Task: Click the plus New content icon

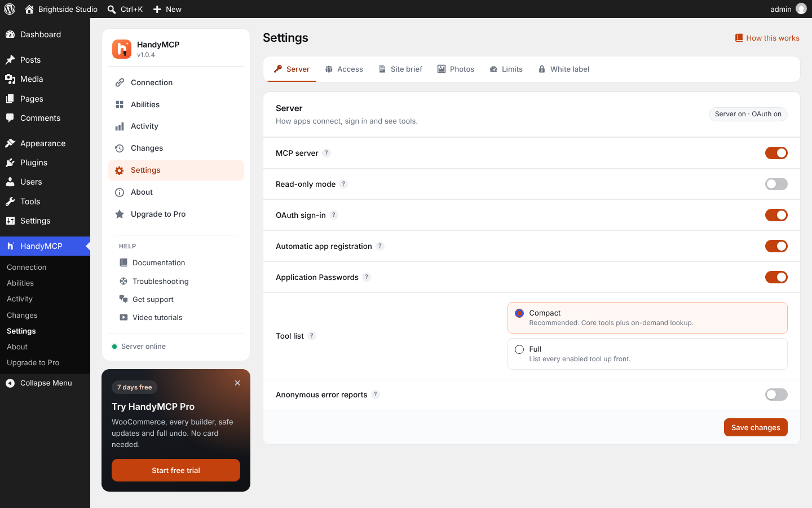Action: pyautogui.click(x=157, y=9)
